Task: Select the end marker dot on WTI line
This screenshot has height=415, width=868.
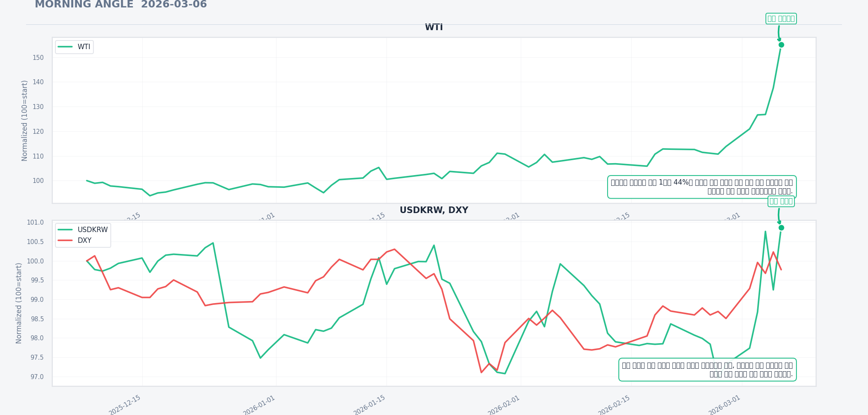Action: point(781,45)
